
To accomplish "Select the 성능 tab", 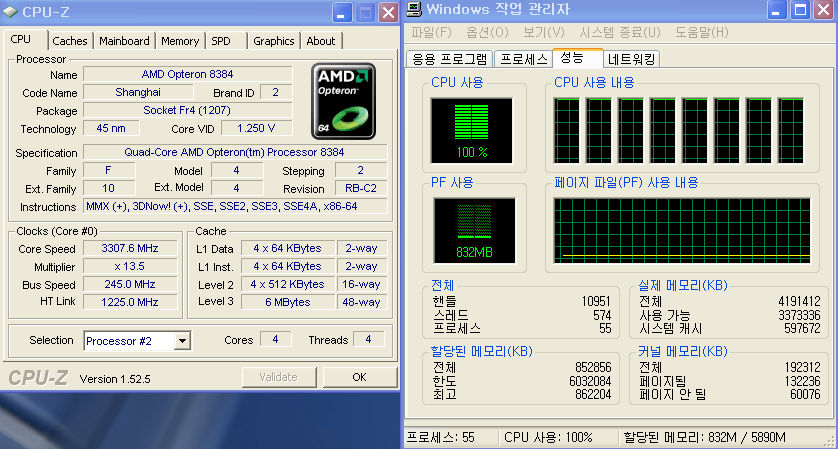I will pyautogui.click(x=578, y=57).
